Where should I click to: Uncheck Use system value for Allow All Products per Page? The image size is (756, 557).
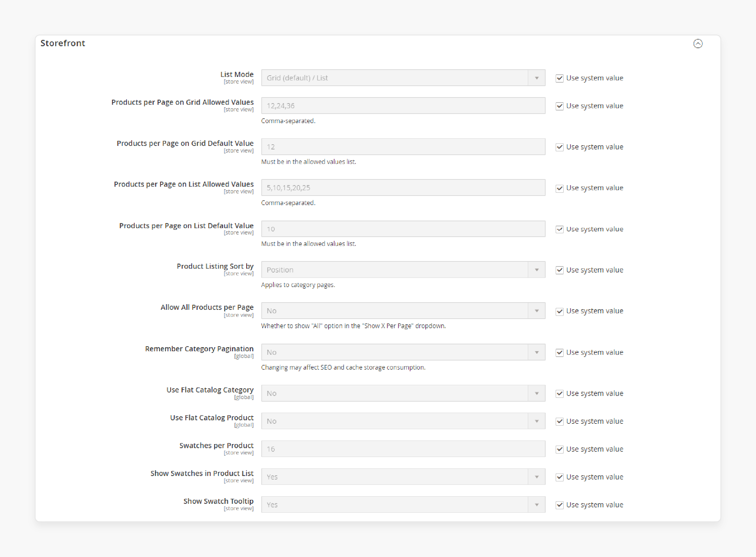(559, 311)
